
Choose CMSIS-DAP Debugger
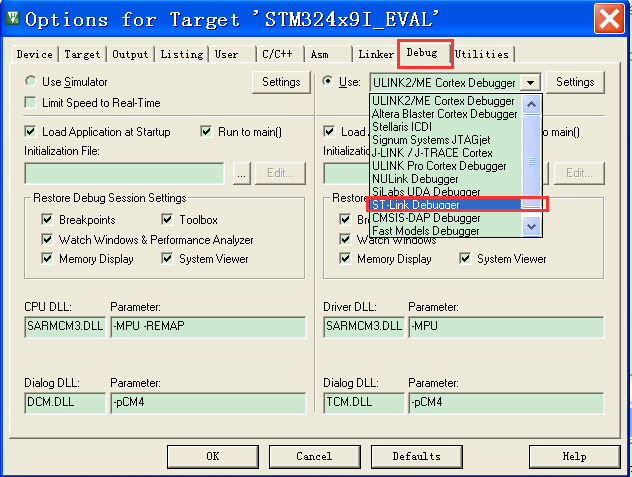click(446, 218)
